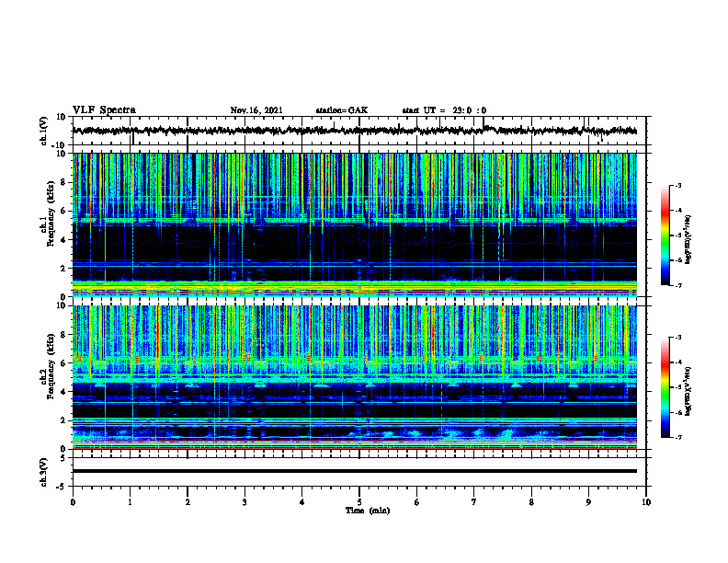Click time axis tick label "4"

tap(302, 502)
